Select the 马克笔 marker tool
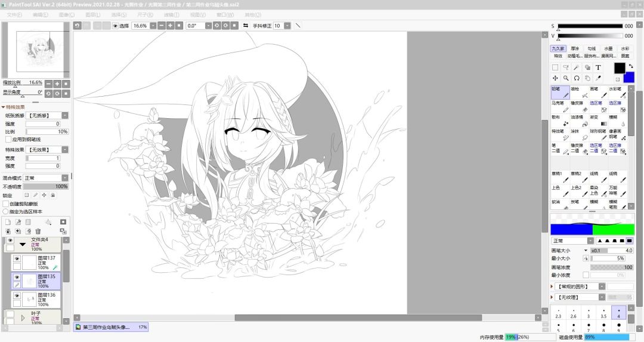This screenshot has width=644, height=342. click(x=560, y=106)
